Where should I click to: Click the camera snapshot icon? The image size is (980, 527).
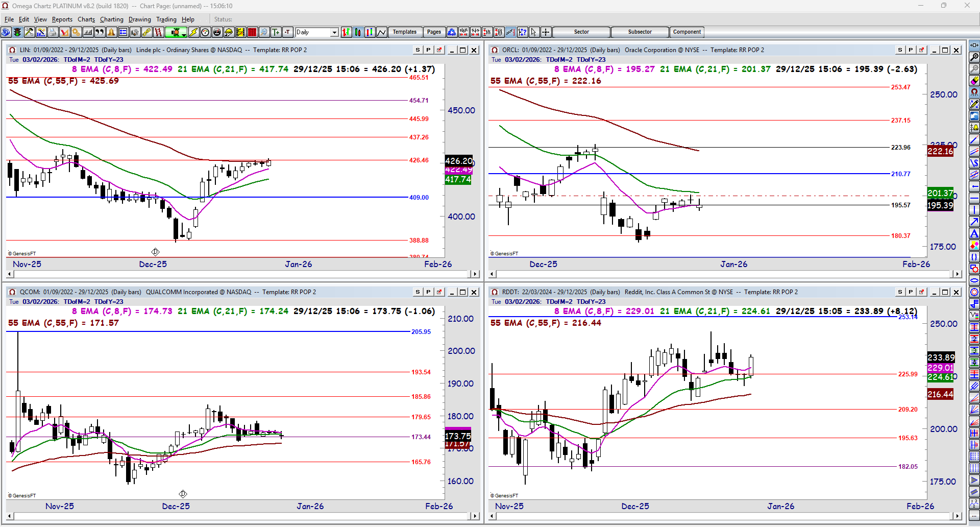[x=135, y=32]
